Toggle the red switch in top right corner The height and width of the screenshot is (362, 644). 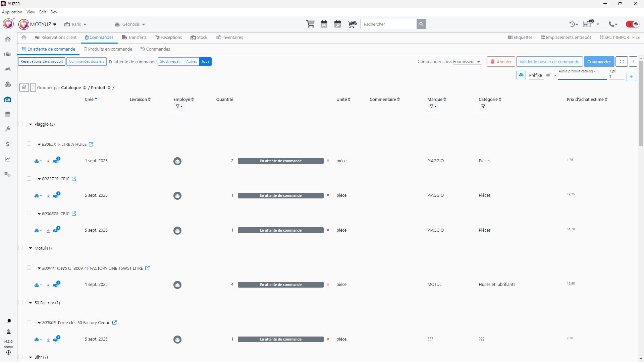pos(633,24)
